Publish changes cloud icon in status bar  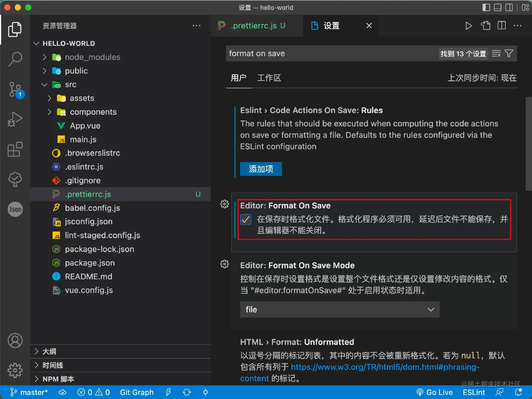click(63, 392)
